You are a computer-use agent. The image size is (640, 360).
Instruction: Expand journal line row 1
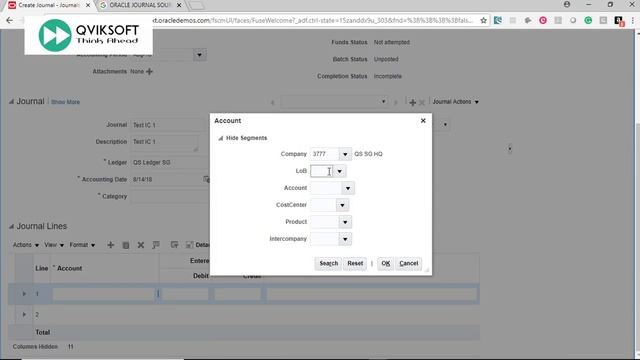[x=24, y=293]
